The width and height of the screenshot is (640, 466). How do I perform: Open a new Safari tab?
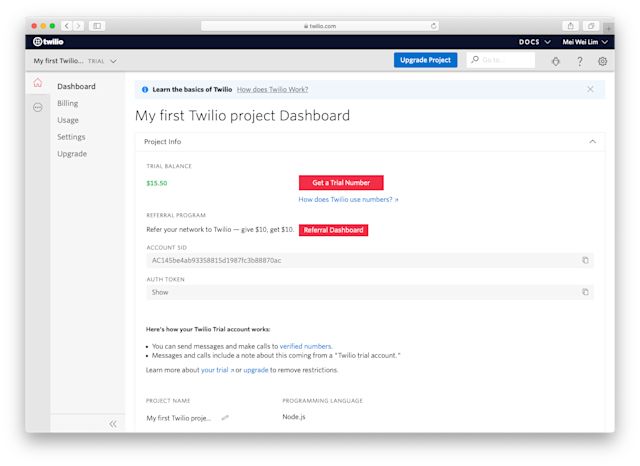(608, 28)
